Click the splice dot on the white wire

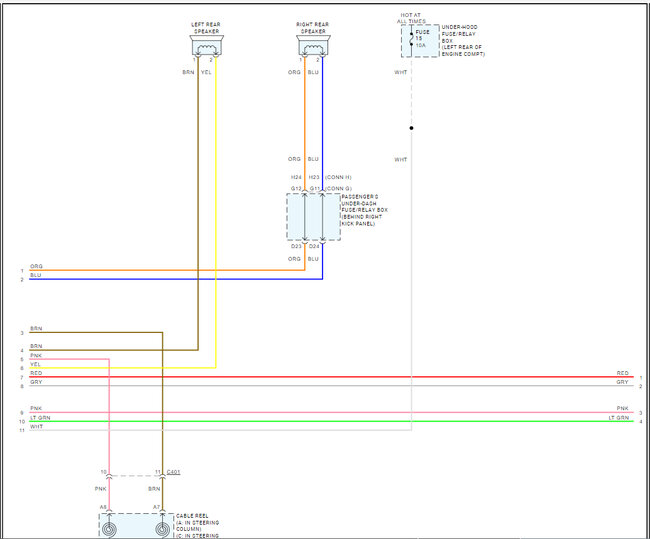coord(411,128)
